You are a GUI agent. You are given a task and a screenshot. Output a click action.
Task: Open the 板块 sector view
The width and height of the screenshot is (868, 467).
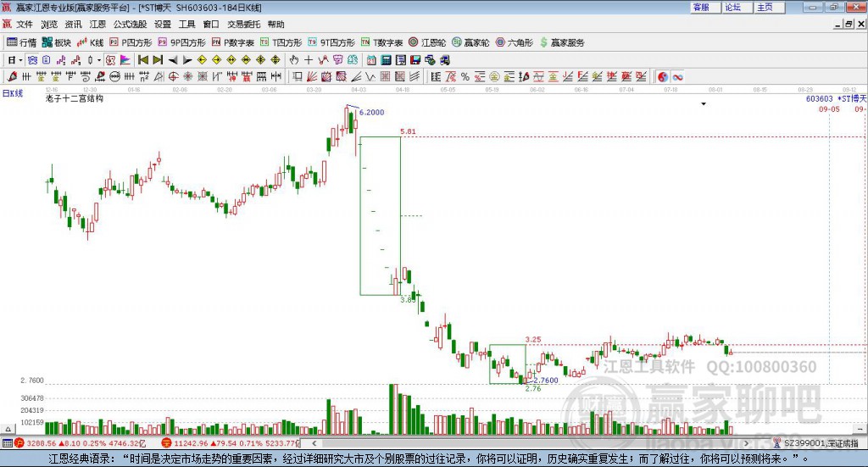(x=57, y=42)
